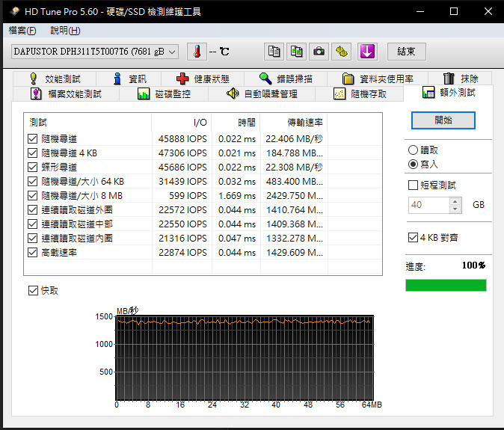
Task: Toggle the 隨機尋道/大小 8 MB checkbox
Action: (x=32, y=195)
